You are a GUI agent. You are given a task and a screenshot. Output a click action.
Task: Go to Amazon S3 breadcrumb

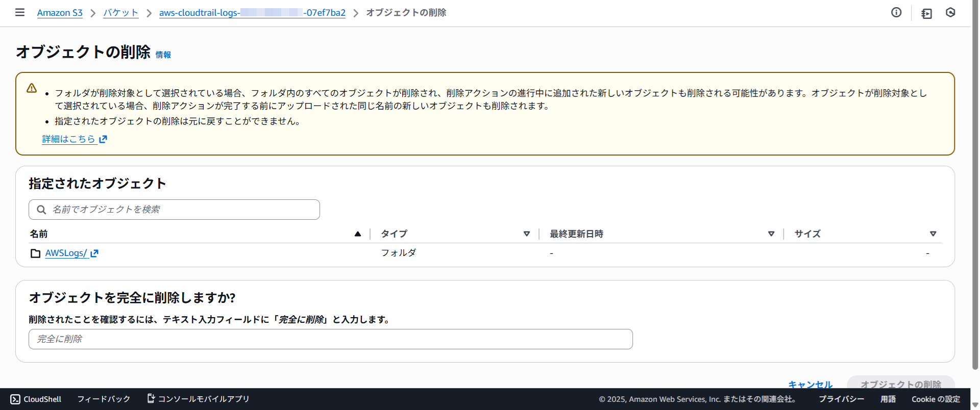pos(60,13)
